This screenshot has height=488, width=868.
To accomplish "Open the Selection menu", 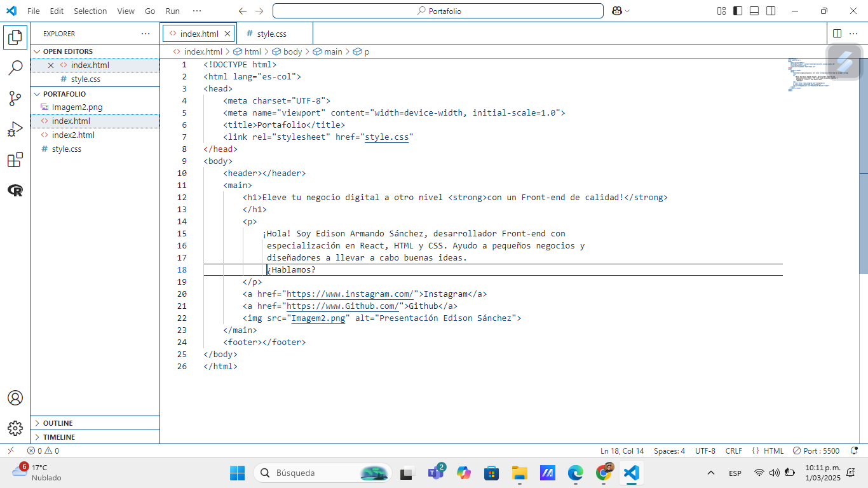I will (x=90, y=11).
